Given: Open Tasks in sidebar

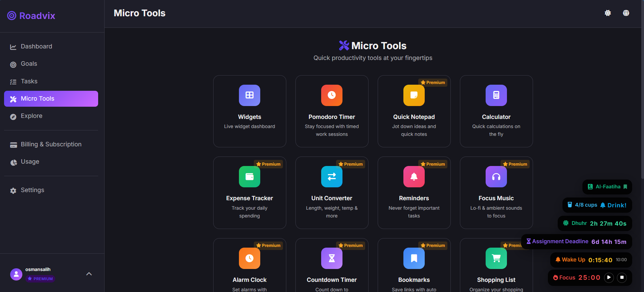Looking at the screenshot, I should (x=51, y=81).
